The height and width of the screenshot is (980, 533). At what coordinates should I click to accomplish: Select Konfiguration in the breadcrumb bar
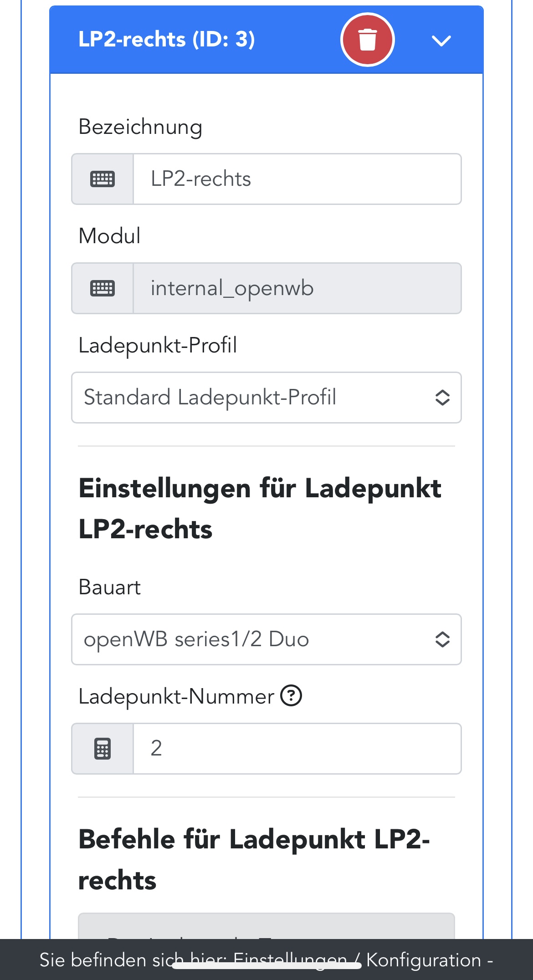[423, 960]
